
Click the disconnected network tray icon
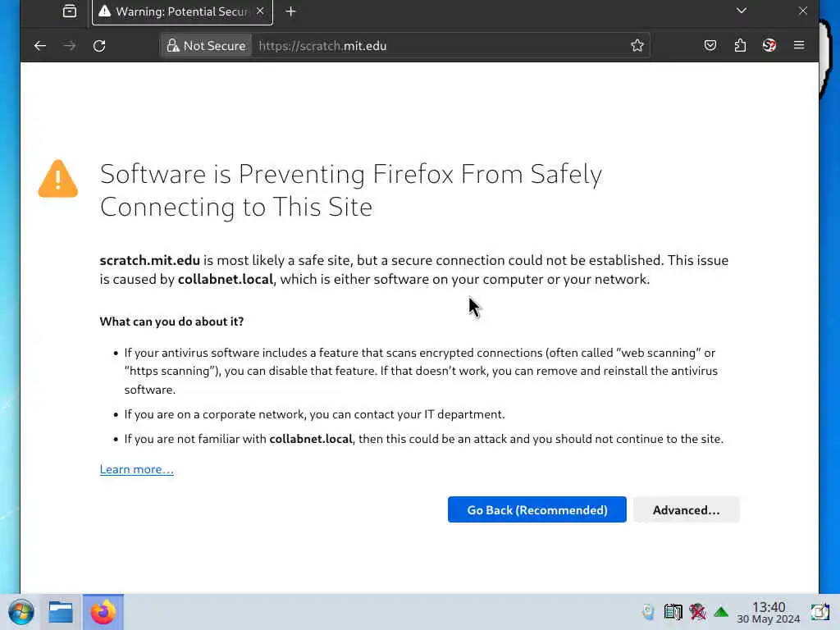click(697, 612)
